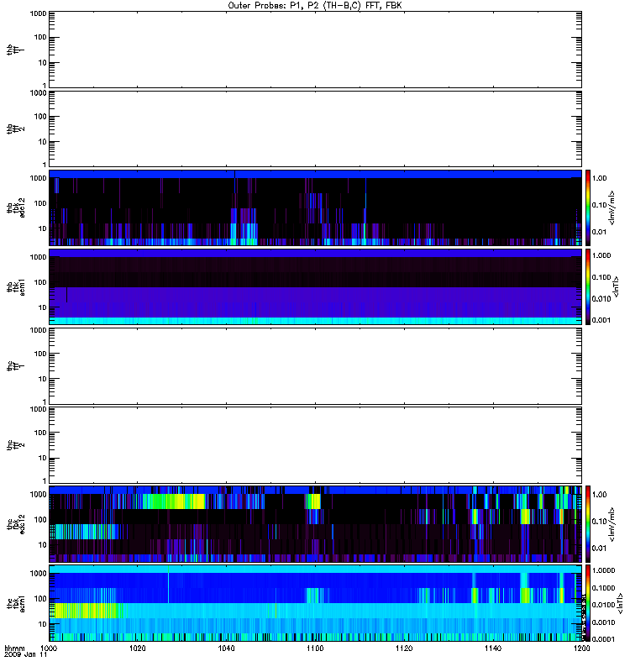Click the "<|mV/m|>" unit label beside the thc edc12 color bar
The image size is (630, 672).
pos(612,524)
